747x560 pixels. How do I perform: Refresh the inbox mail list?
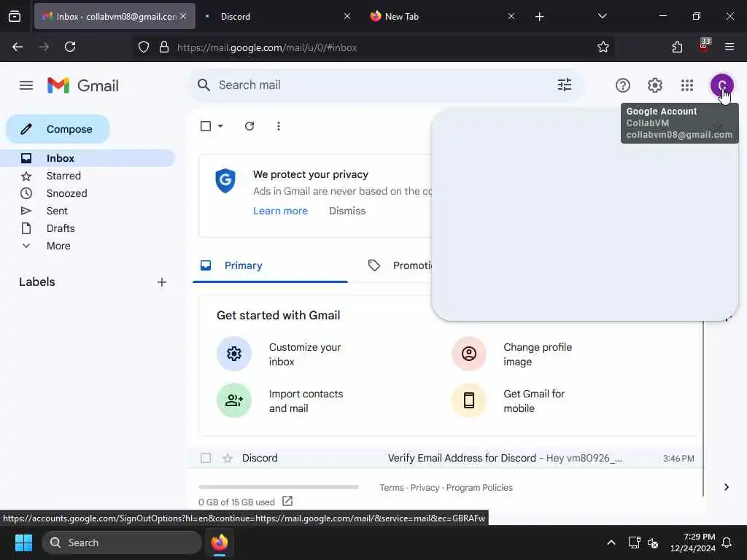[x=249, y=126]
